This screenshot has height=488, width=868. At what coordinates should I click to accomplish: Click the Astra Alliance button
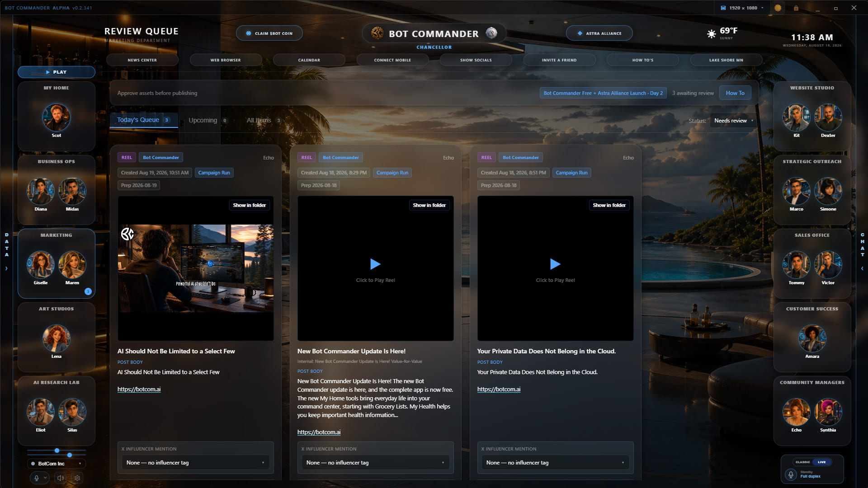tap(599, 33)
